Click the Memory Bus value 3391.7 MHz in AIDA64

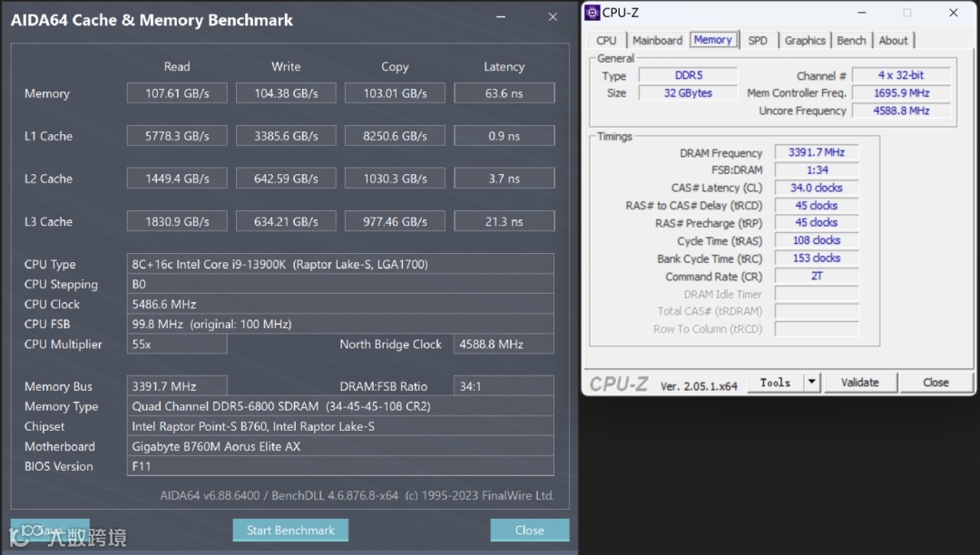(x=178, y=386)
